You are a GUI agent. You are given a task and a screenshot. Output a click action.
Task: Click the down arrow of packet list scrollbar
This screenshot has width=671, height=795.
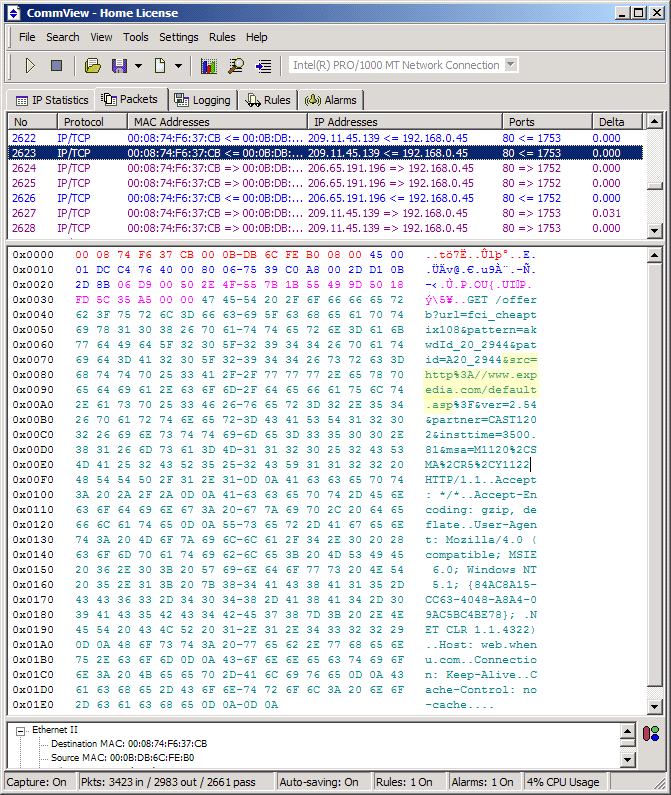[x=654, y=231]
